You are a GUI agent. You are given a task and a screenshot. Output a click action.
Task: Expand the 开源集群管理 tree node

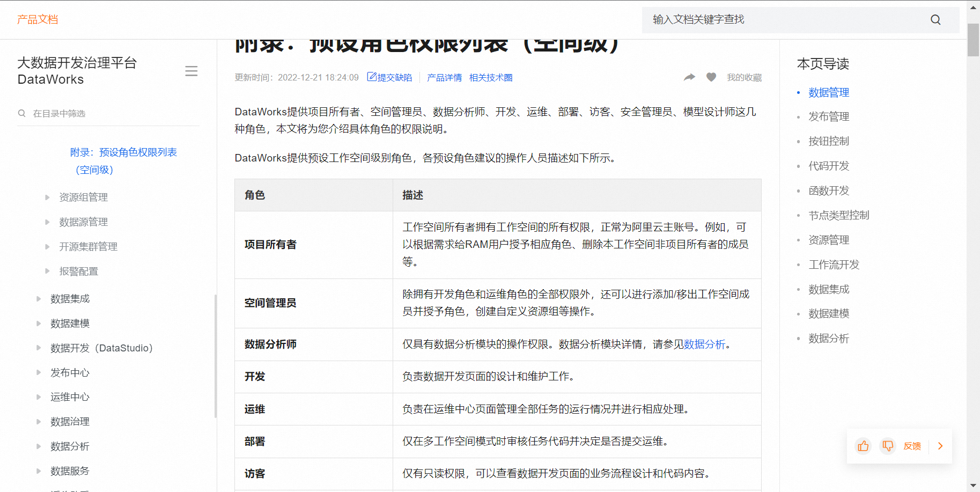[x=47, y=247]
